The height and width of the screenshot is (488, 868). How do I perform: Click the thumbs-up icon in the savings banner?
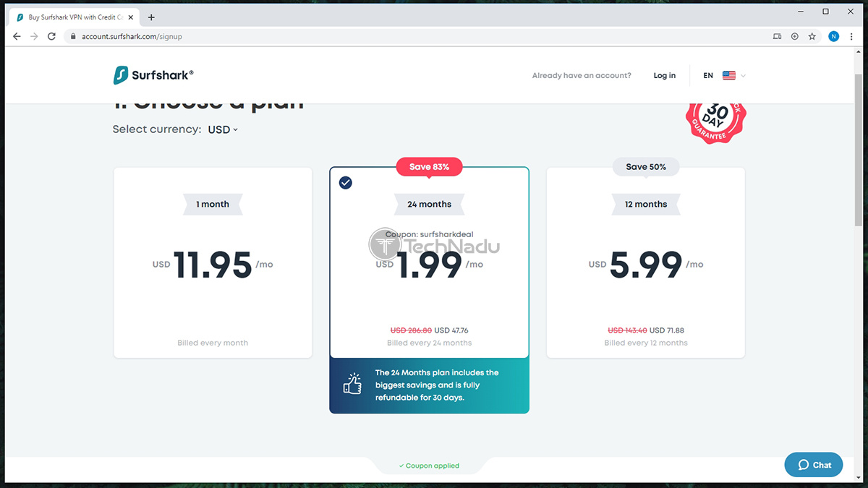pos(352,385)
